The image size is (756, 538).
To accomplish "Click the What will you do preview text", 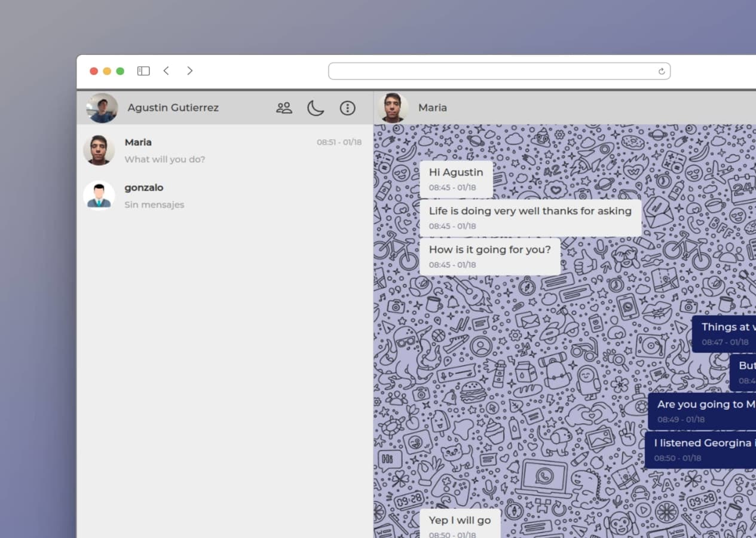I will (165, 159).
